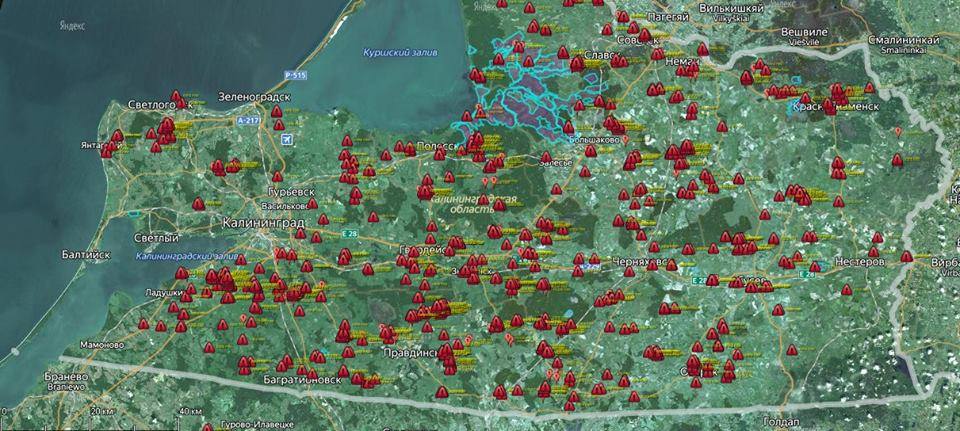960x431 pixels.
Task: Click the red marker above Svetlogorsk label
Action: click(176, 97)
